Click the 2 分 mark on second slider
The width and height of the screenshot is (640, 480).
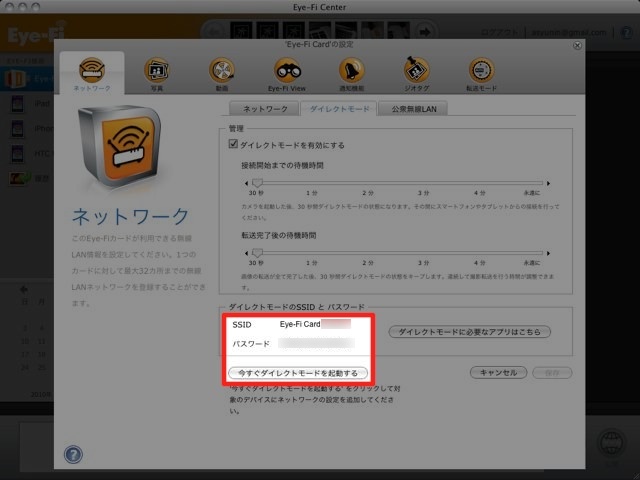coord(368,263)
